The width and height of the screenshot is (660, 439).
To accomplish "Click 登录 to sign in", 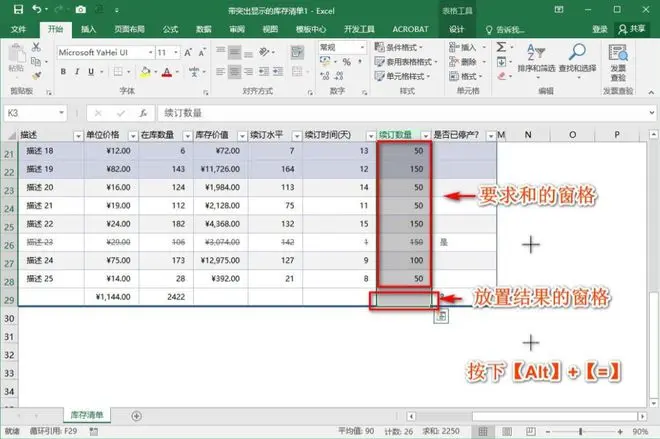I will (600, 29).
